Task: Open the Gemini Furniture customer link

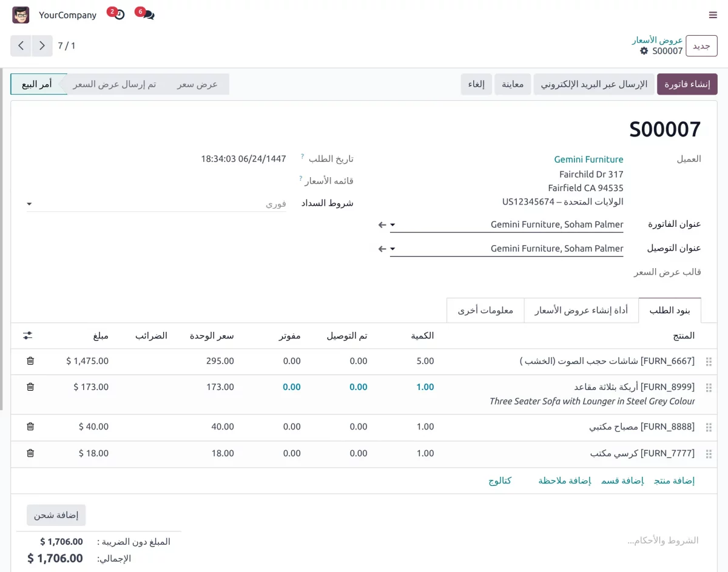Action: [588, 159]
